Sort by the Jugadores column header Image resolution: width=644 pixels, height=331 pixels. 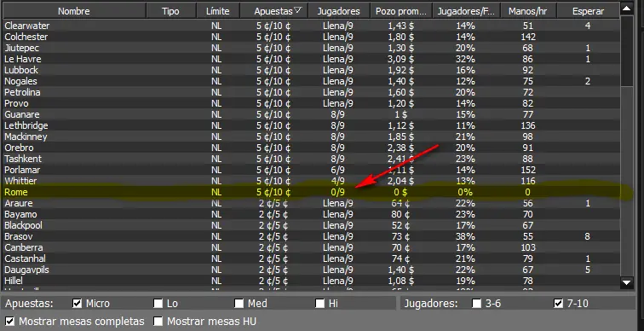(338, 11)
